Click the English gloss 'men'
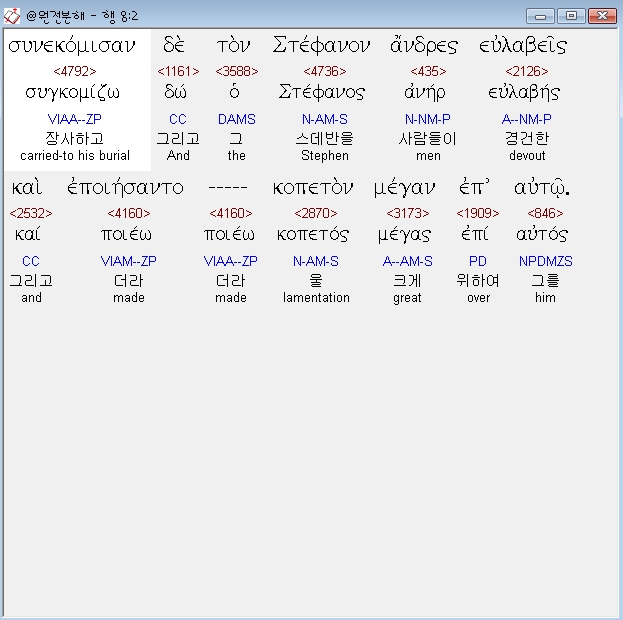Viewport: 623px width, 620px height. (428, 156)
